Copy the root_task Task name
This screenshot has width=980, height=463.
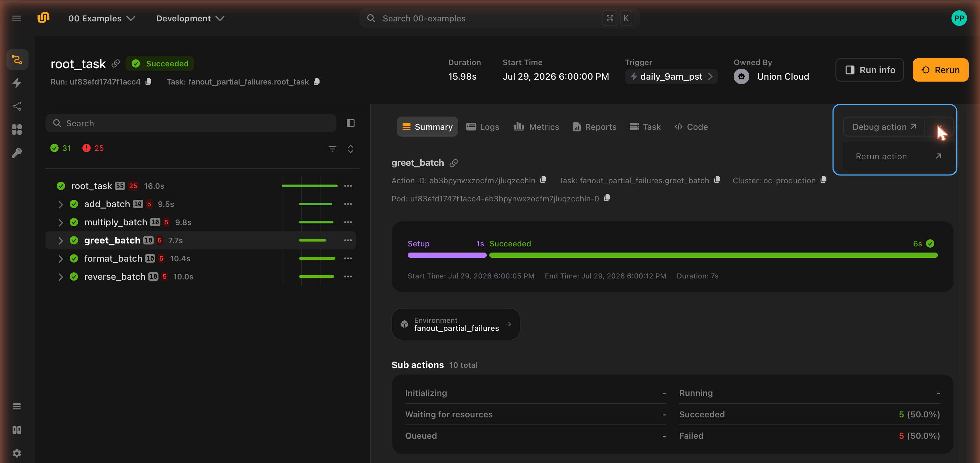coord(317,82)
